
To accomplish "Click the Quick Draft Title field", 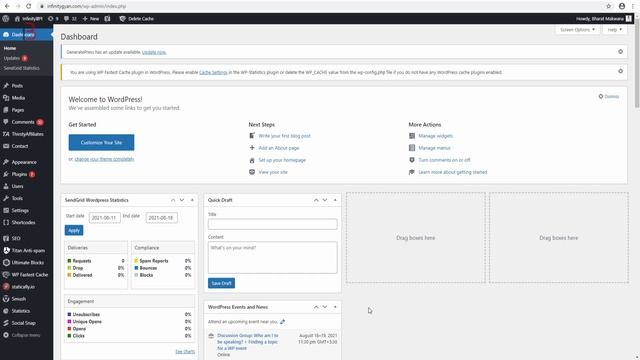I will click(x=273, y=224).
